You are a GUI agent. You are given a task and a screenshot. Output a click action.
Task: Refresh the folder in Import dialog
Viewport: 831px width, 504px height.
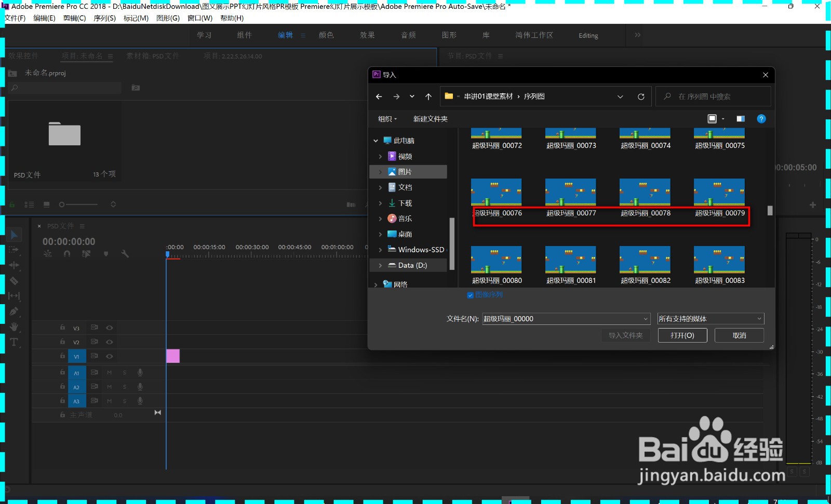641,97
